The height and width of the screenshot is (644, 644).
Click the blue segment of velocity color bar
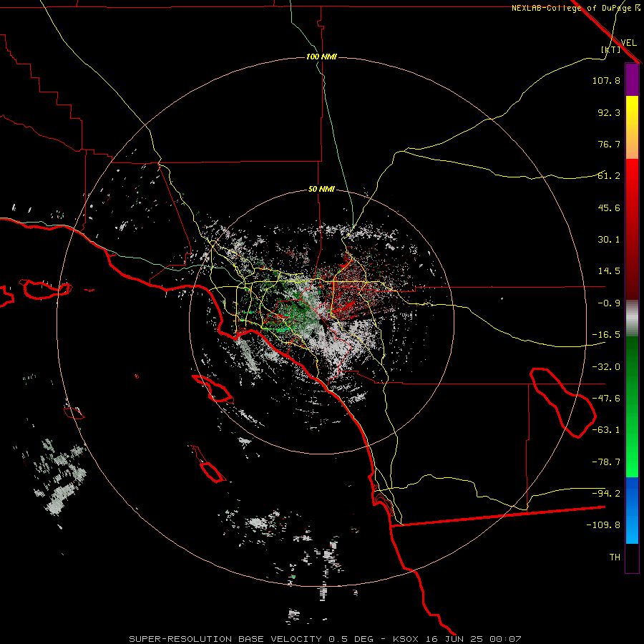point(632,510)
